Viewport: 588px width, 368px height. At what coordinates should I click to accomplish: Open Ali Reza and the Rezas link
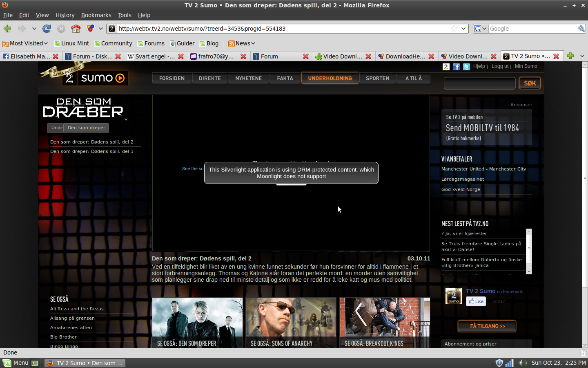click(77, 309)
